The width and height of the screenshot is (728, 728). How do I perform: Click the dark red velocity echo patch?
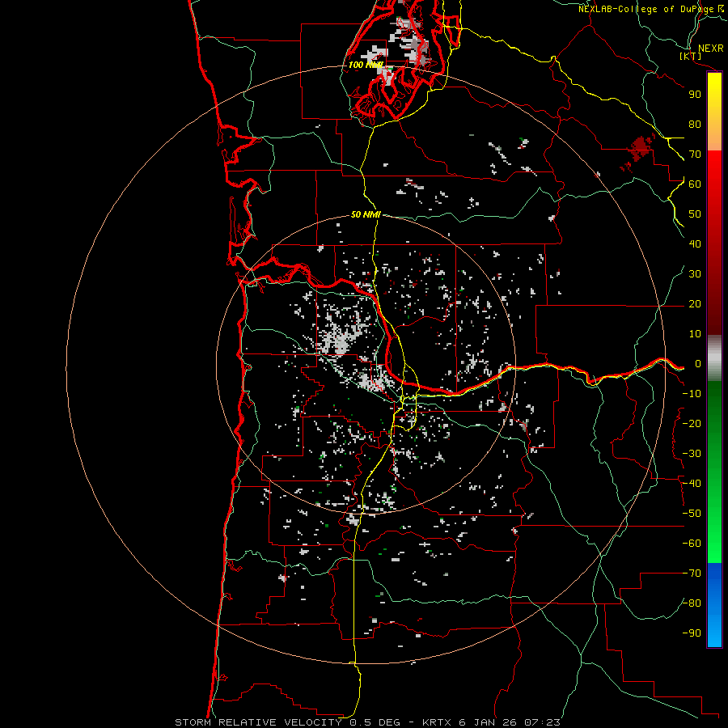(x=641, y=149)
